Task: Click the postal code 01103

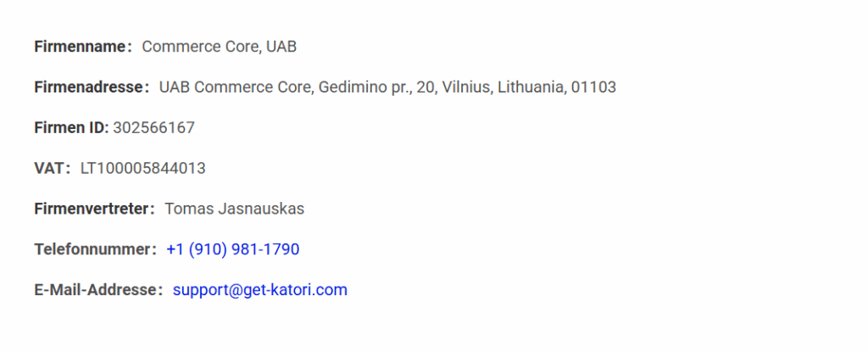Action: (593, 87)
